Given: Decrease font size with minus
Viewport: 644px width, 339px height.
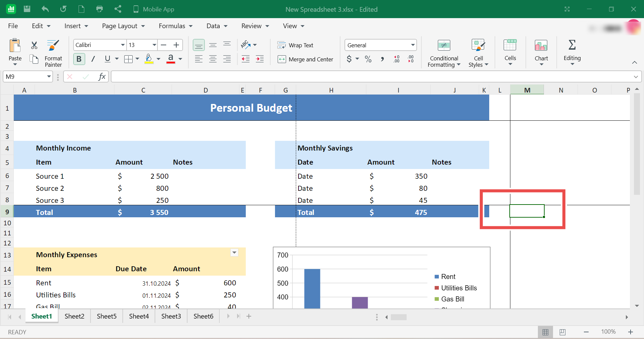Looking at the screenshot, I should [164, 45].
